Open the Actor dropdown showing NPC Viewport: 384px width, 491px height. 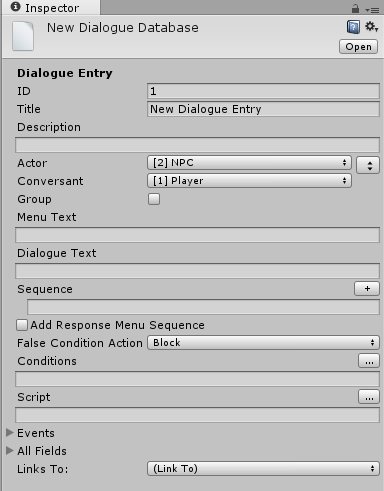click(x=249, y=163)
